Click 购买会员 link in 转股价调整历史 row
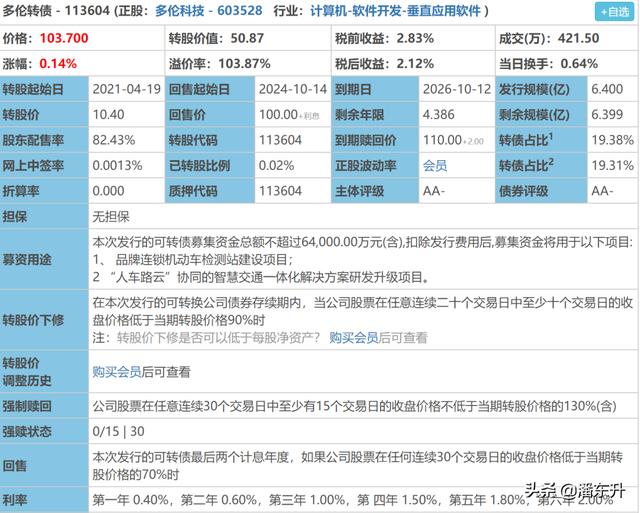 tap(117, 372)
